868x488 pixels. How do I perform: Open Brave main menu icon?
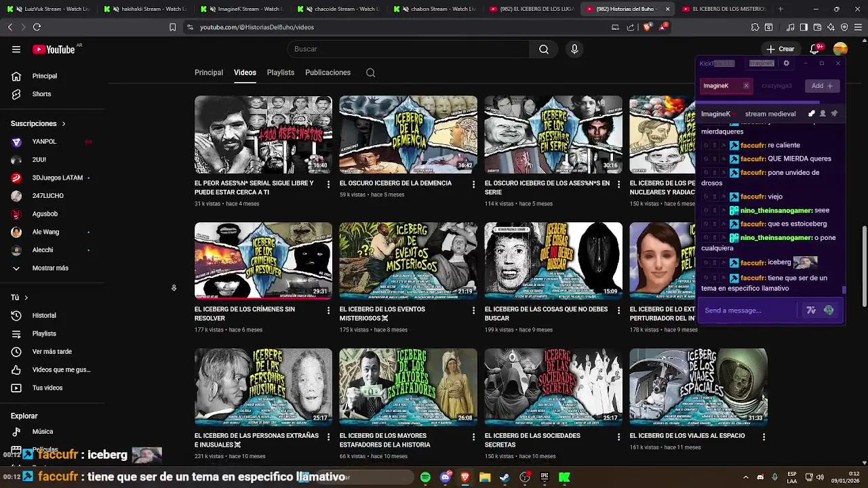(x=858, y=27)
